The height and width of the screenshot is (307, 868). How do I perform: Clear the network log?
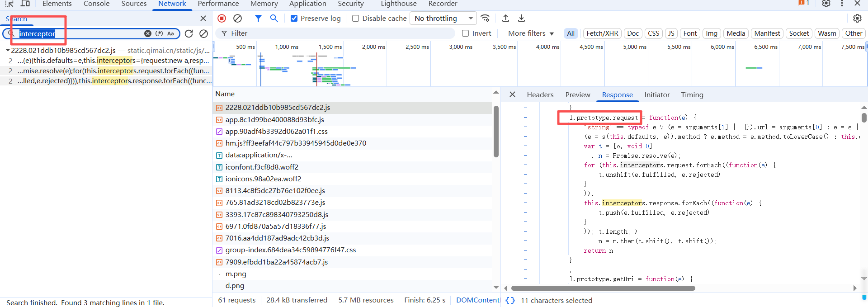237,18
